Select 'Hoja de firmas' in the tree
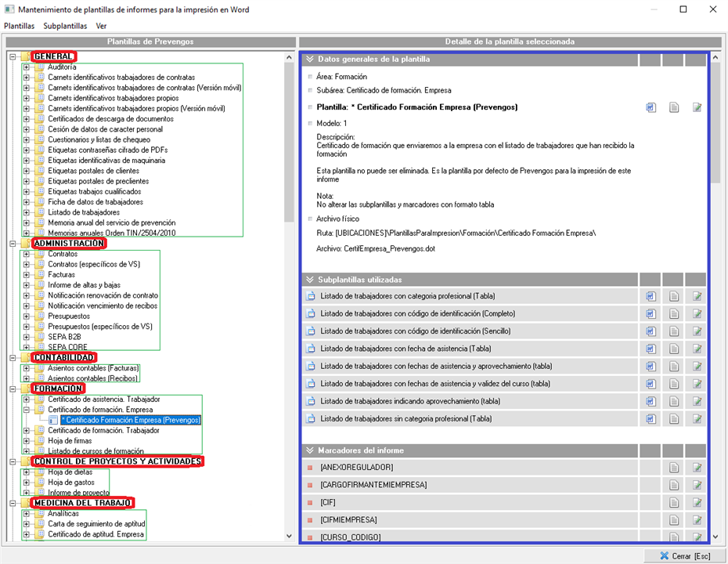This screenshot has width=728, height=564. [69, 441]
